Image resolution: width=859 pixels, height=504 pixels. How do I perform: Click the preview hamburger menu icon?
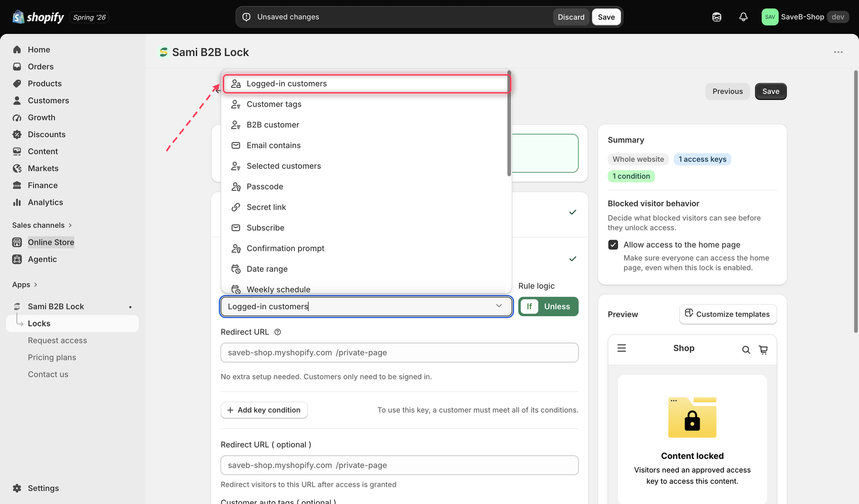point(621,348)
